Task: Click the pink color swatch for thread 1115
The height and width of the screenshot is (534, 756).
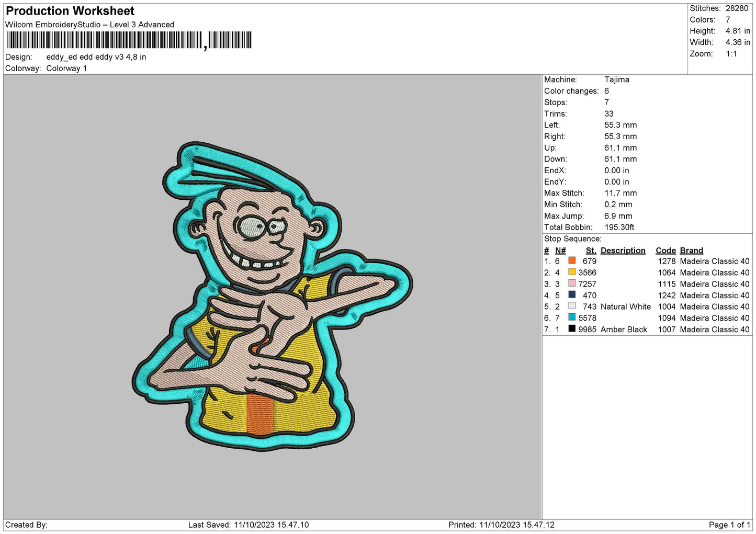Action: pyautogui.click(x=572, y=283)
